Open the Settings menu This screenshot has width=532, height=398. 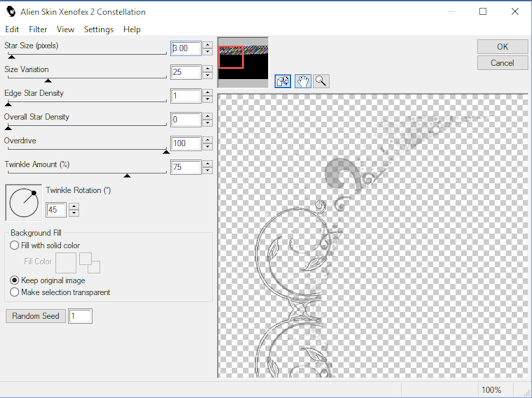98,30
